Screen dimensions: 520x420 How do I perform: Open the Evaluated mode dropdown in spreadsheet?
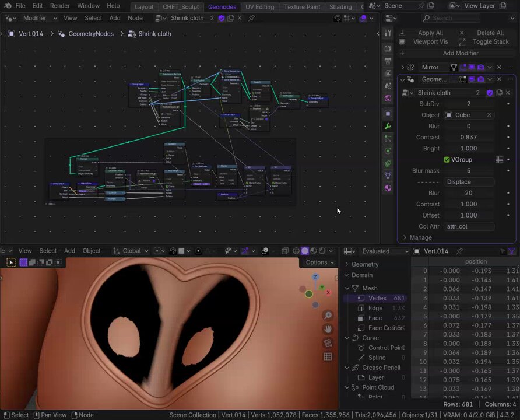(x=385, y=251)
